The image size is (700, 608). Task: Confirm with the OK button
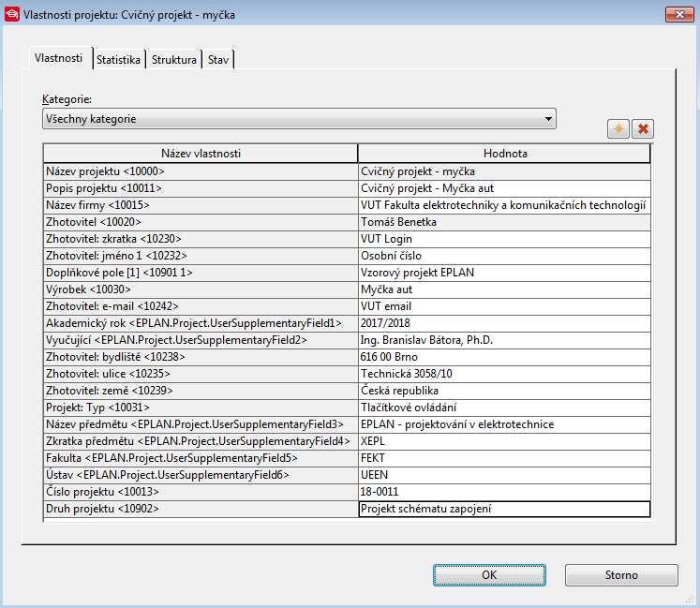pyautogui.click(x=489, y=575)
